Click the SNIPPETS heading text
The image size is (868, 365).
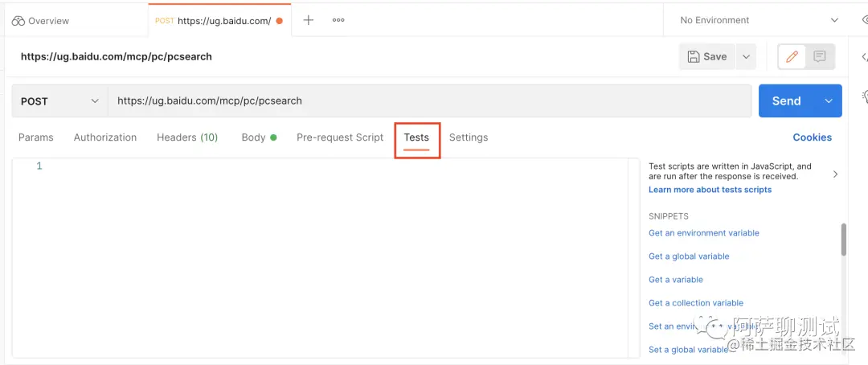point(668,216)
